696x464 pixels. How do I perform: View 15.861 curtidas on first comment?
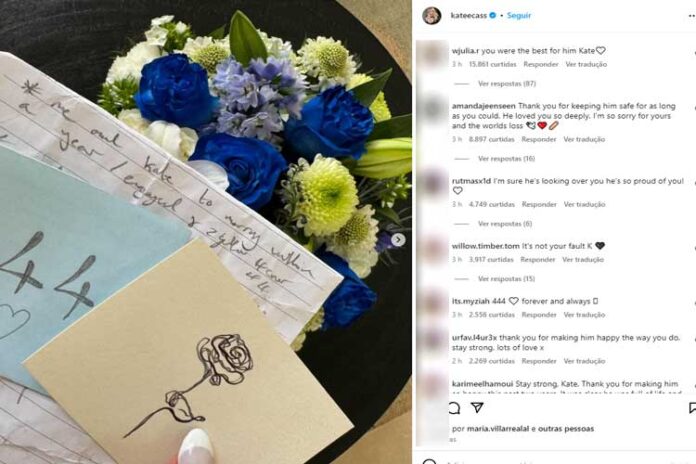(x=493, y=64)
